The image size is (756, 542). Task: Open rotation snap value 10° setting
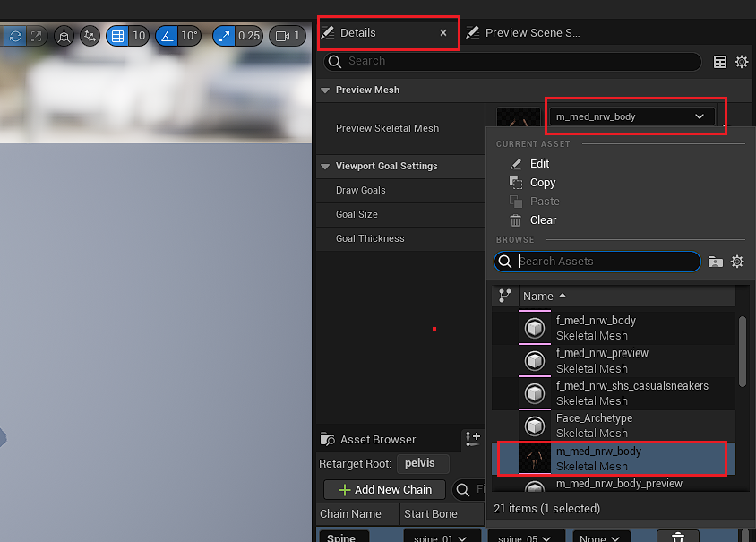pyautogui.click(x=190, y=36)
